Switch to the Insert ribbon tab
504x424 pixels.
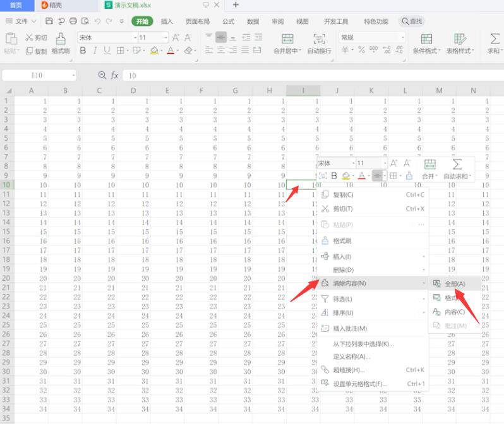(x=167, y=21)
